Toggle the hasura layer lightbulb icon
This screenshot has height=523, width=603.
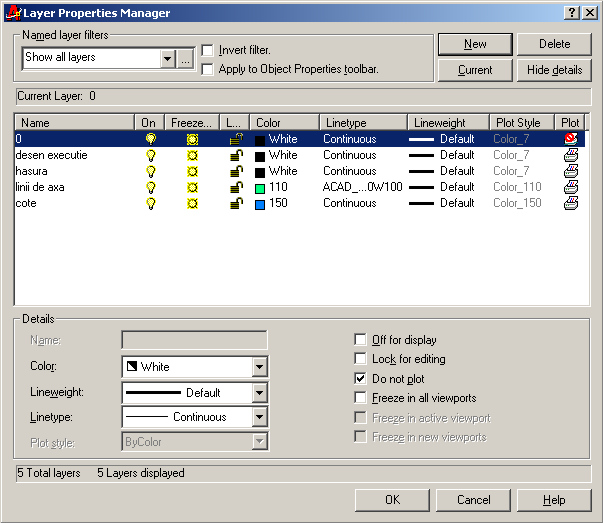151,171
